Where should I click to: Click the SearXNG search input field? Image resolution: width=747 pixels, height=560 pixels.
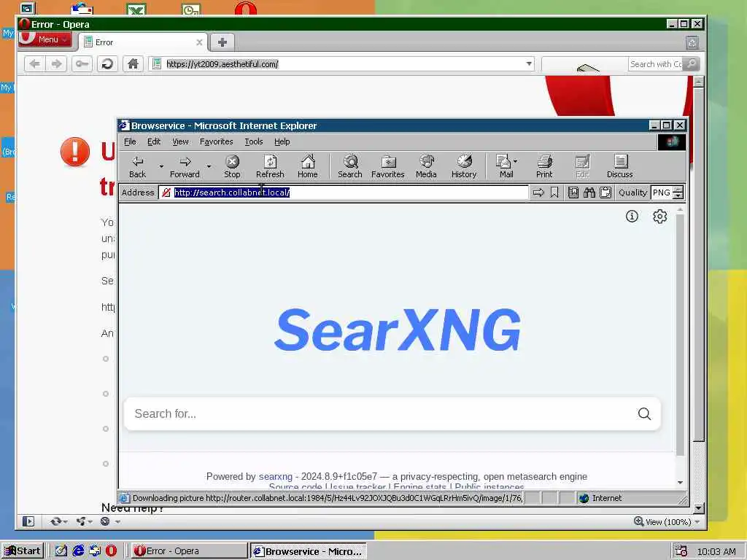point(381,414)
